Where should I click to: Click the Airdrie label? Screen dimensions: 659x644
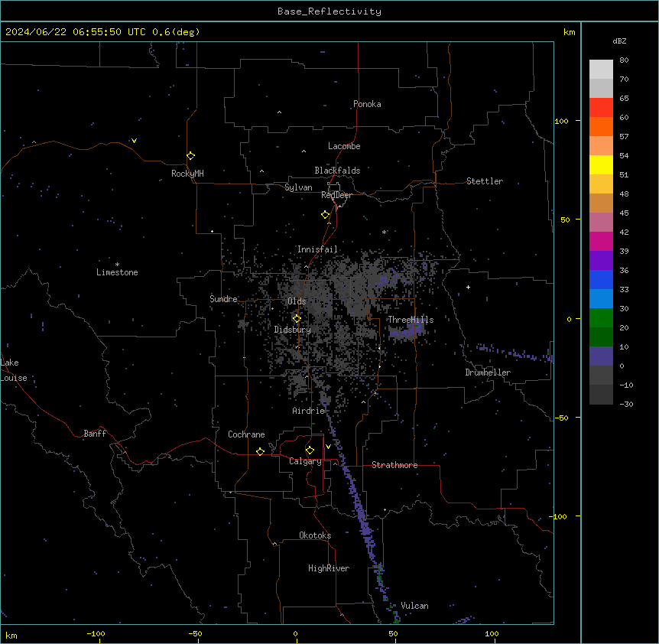click(x=308, y=411)
